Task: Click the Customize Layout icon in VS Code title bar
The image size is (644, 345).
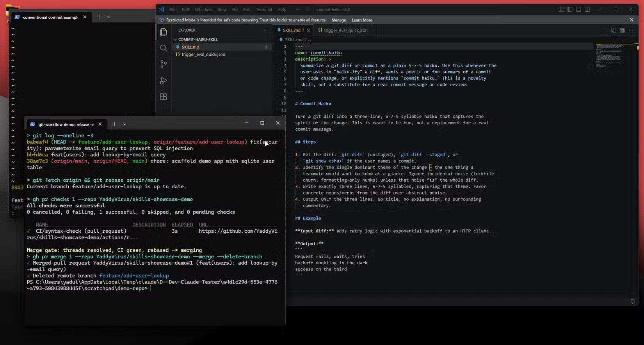Action: (x=561, y=9)
